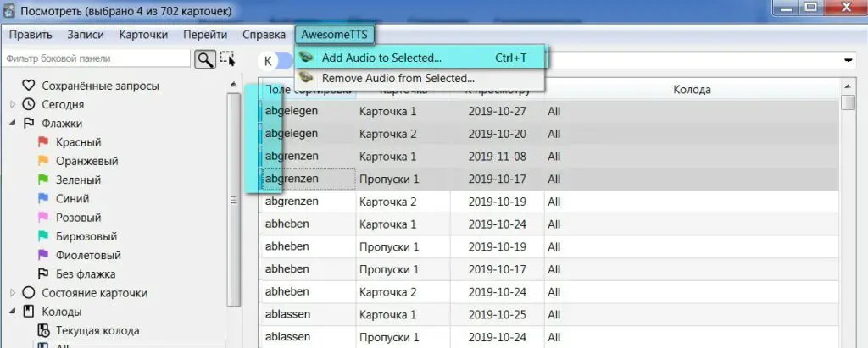Select the Колоды item in sidebar
Viewport: 868px width, 348px height.
pyautogui.click(x=52, y=312)
